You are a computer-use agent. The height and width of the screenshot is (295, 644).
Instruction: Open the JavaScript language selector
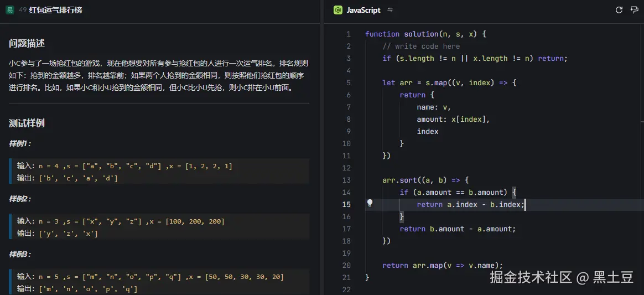point(363,10)
